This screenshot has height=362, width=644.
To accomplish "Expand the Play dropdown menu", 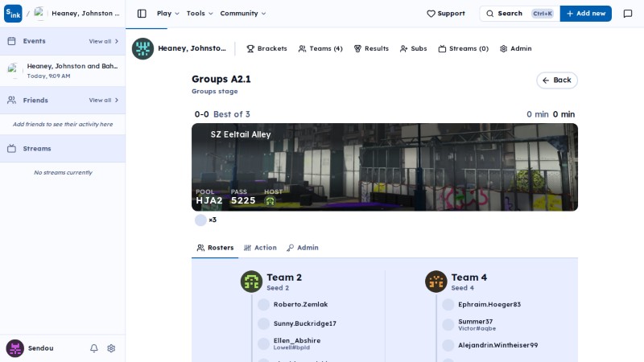I will [x=168, y=14].
